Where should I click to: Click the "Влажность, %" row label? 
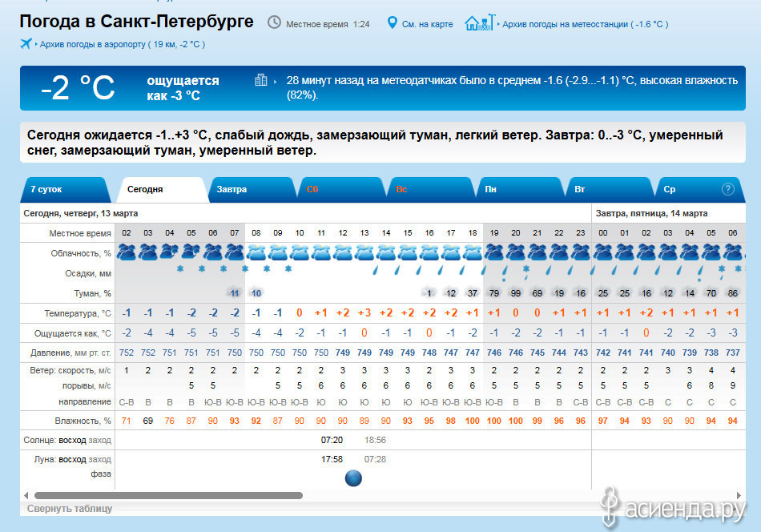pos(83,421)
